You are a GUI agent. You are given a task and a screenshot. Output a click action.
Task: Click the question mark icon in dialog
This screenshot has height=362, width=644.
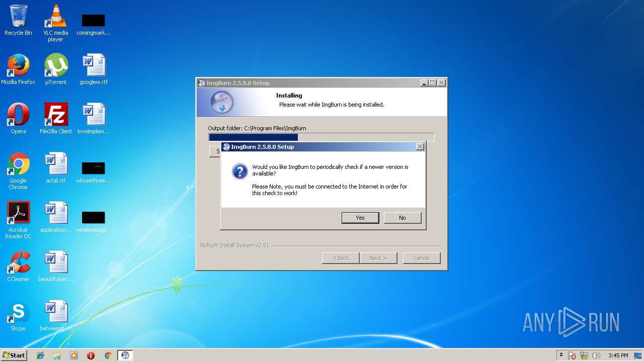coord(239,171)
